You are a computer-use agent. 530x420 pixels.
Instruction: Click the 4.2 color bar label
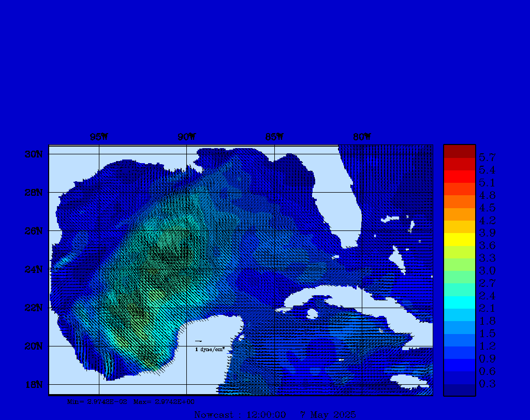point(487,221)
